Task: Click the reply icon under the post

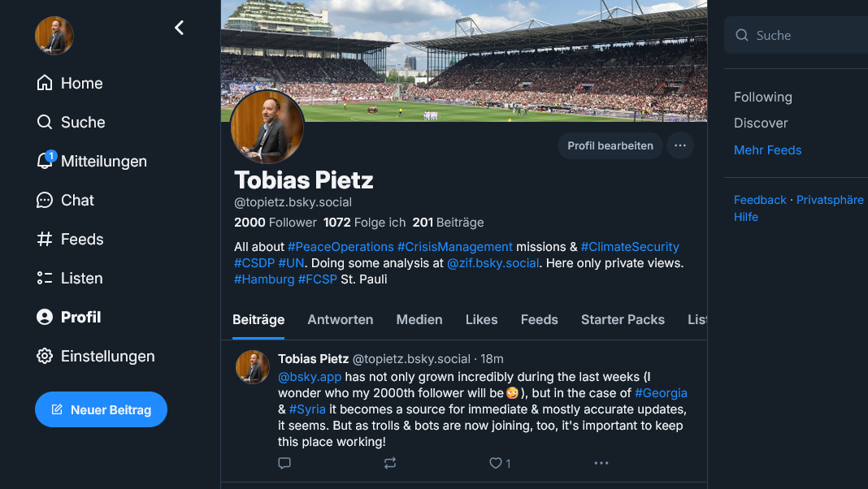Action: 284,463
